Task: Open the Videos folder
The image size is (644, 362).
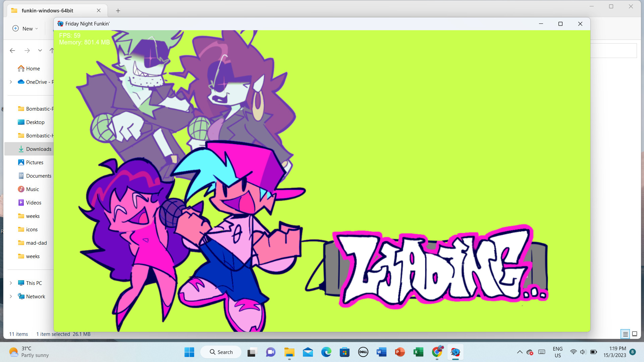Action: (30, 202)
